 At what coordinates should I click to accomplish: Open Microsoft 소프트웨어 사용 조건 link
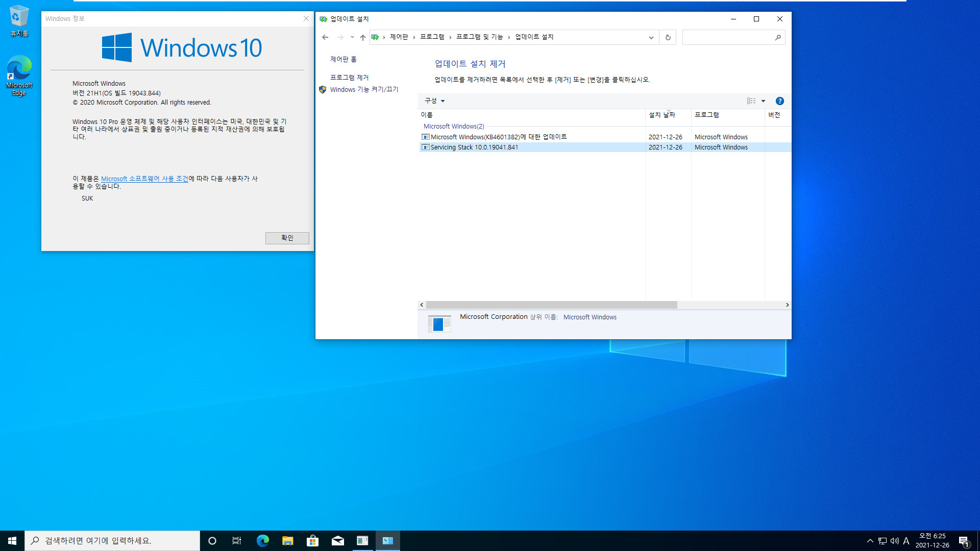coord(144,179)
